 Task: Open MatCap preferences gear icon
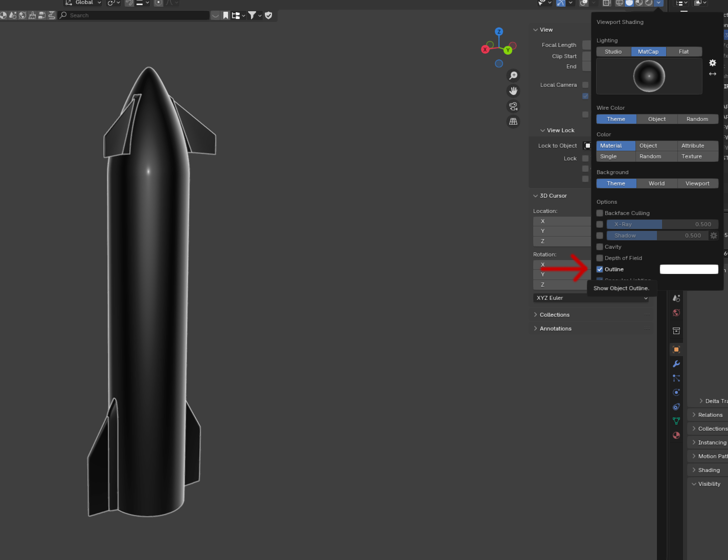[x=713, y=63]
